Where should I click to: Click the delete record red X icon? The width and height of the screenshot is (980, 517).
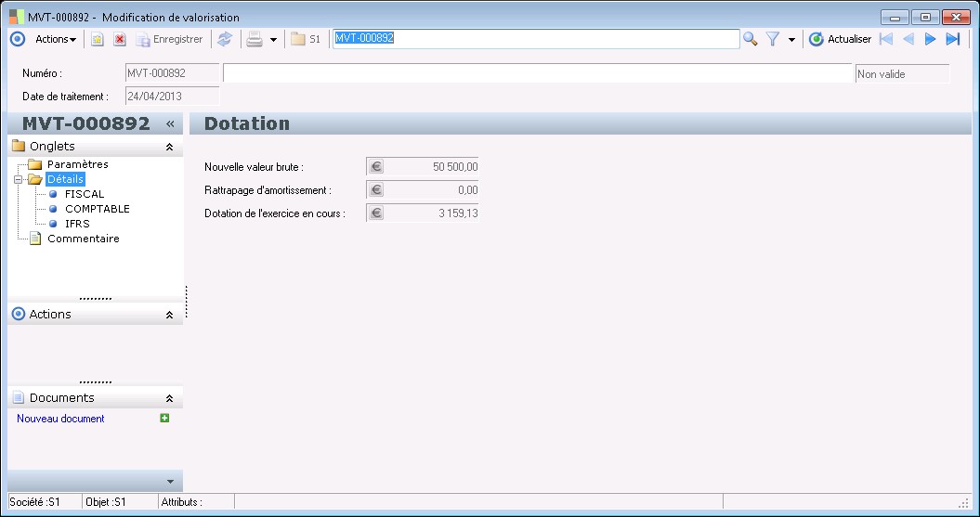120,39
